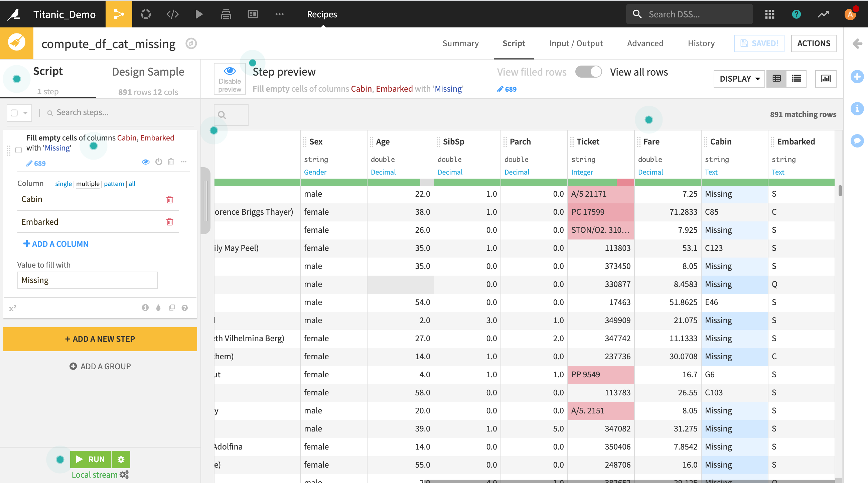This screenshot has width=868, height=483.
Task: Toggle the step eye preview icon
Action: pos(146,162)
